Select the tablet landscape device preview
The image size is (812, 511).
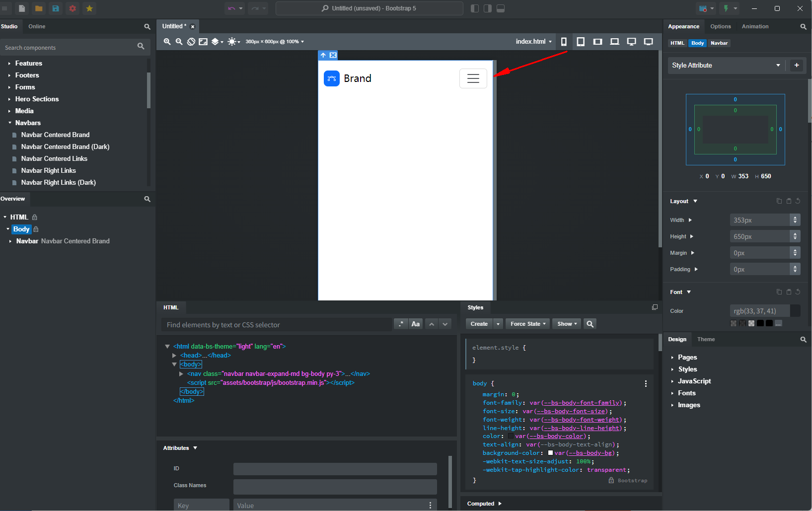tap(598, 42)
